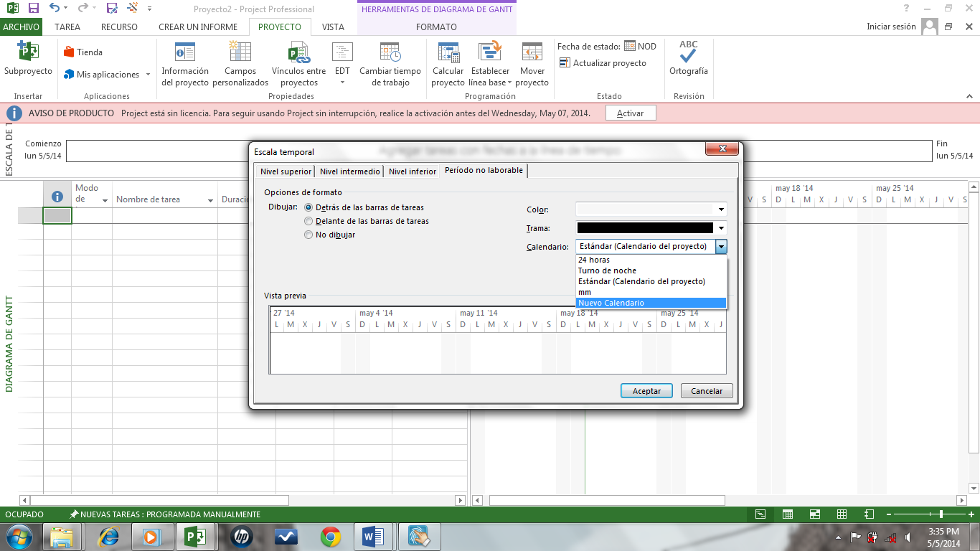Open the ARCHIVO tab
Screen dimensions: 980x551
(x=22, y=27)
